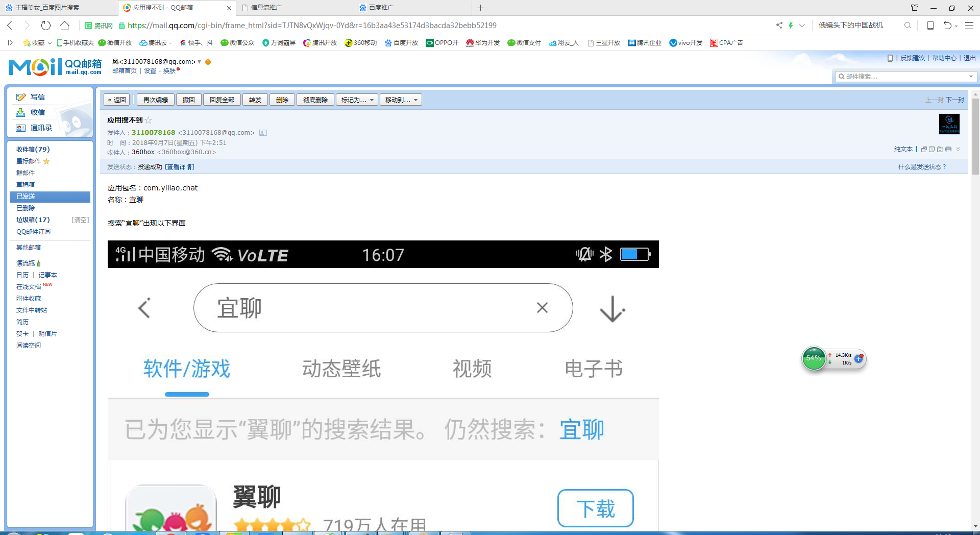Click the save-to-folder email icon
The image size is (980, 535).
[x=940, y=149]
